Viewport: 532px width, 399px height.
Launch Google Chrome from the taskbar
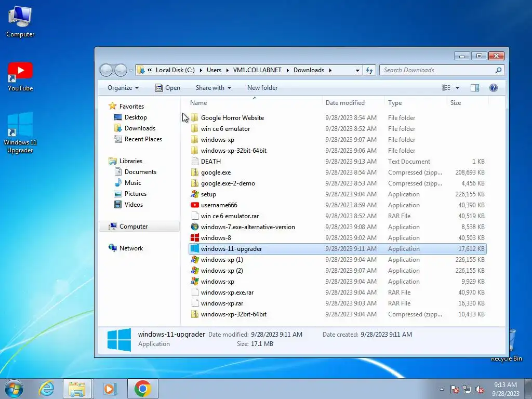142,389
